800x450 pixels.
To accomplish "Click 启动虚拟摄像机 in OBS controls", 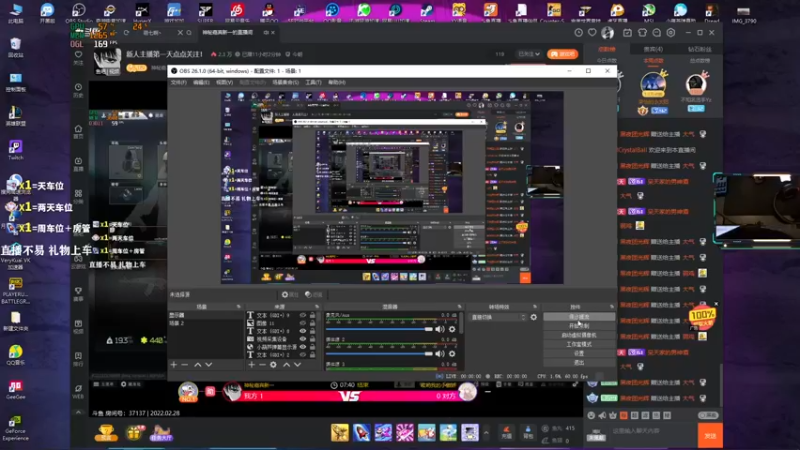I will point(579,335).
